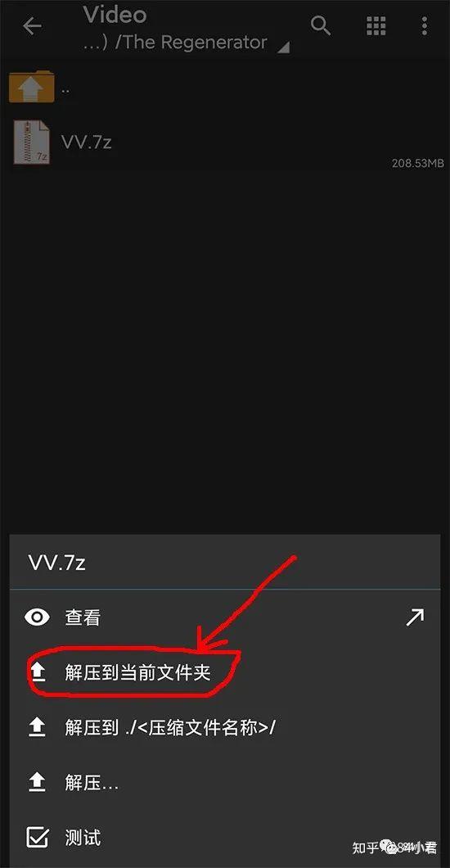The image size is (450, 868).
Task: Choose 解压到 ./<压缩文件名称>/ menu entry
Action: [x=225, y=727]
